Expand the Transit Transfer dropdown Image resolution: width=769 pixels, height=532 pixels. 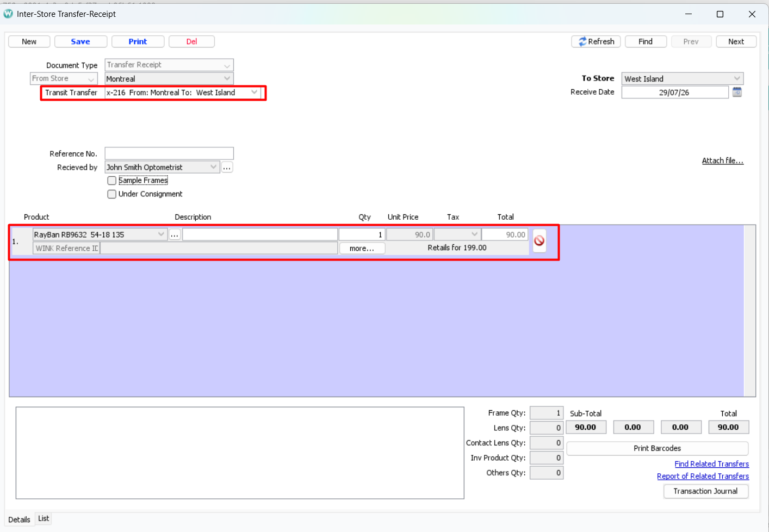tap(254, 92)
